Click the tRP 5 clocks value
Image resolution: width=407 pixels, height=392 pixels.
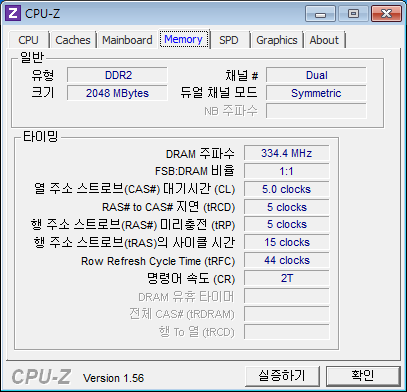click(286, 224)
